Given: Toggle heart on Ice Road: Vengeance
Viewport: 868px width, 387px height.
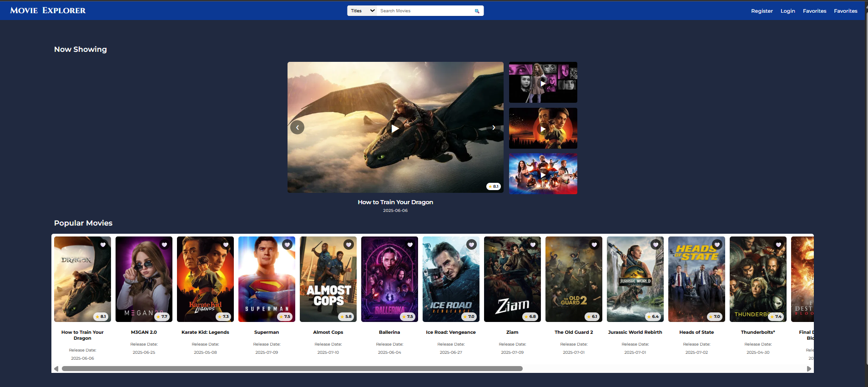Looking at the screenshot, I should 471,245.
